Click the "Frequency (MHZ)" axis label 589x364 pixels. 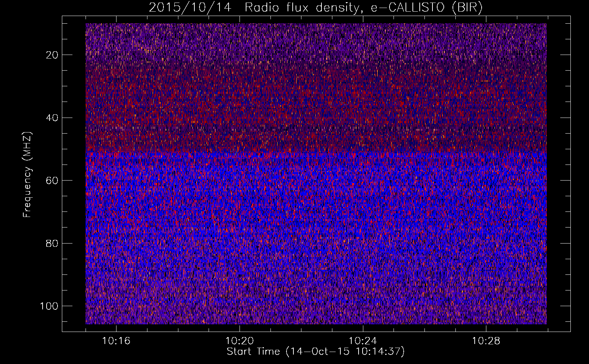(27, 174)
